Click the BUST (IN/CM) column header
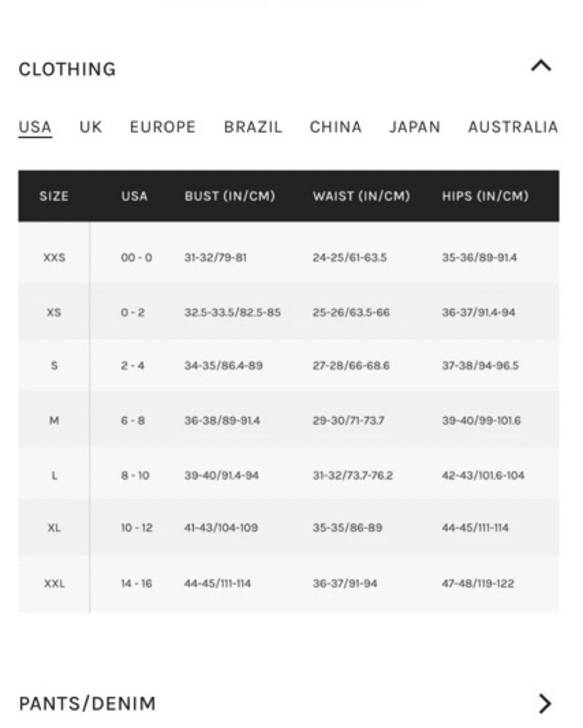 coord(229,196)
